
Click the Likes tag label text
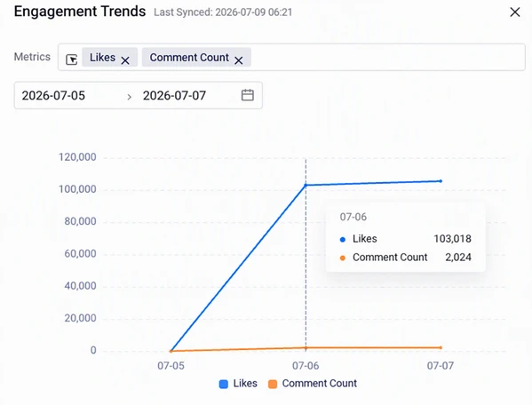click(102, 58)
